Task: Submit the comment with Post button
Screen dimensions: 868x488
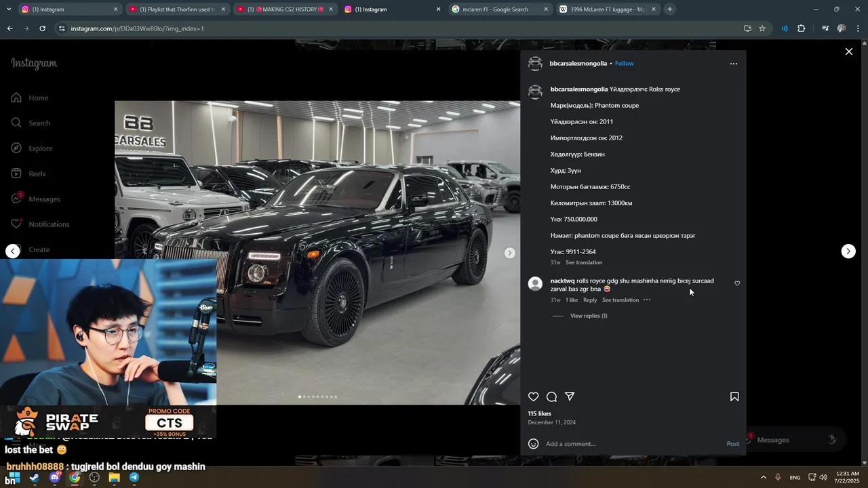Action: [733, 444]
